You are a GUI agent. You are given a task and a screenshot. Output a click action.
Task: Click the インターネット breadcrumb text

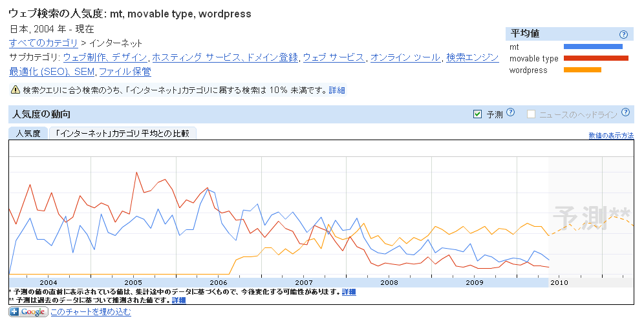115,43
